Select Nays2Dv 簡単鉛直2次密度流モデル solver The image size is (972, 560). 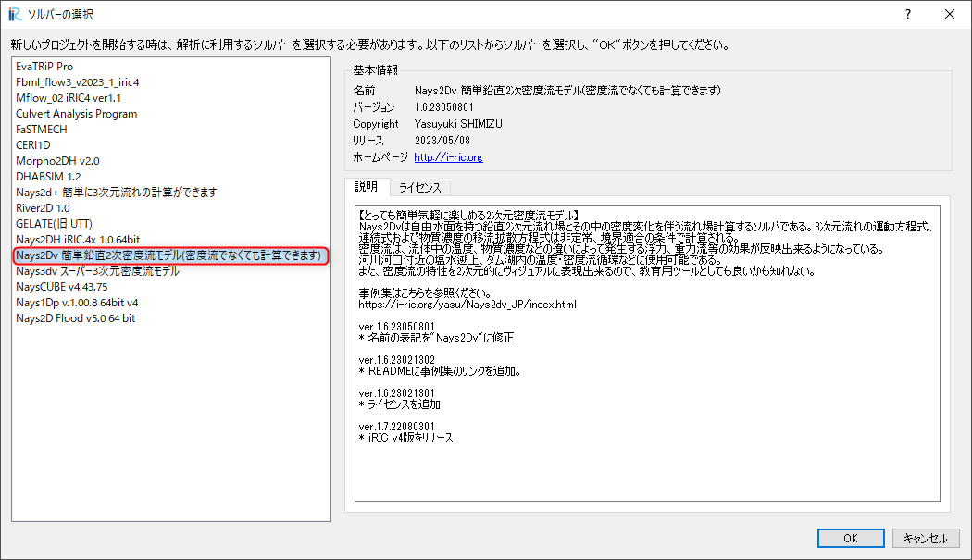170,255
